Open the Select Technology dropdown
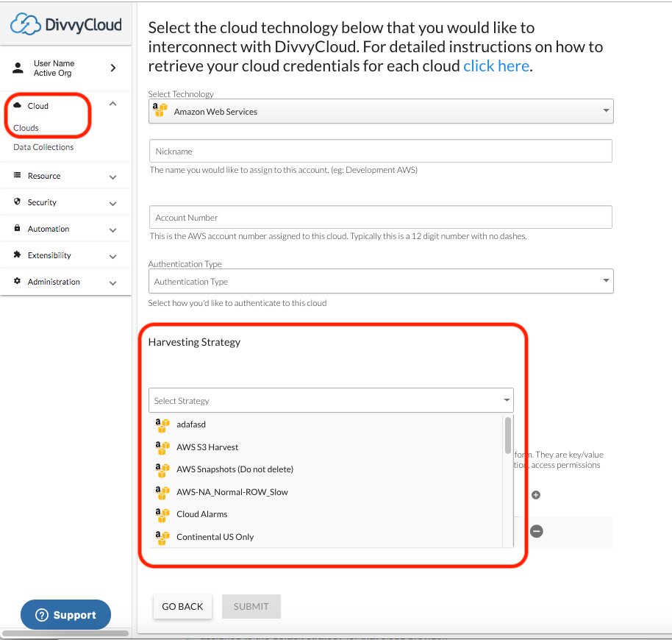 click(x=381, y=111)
